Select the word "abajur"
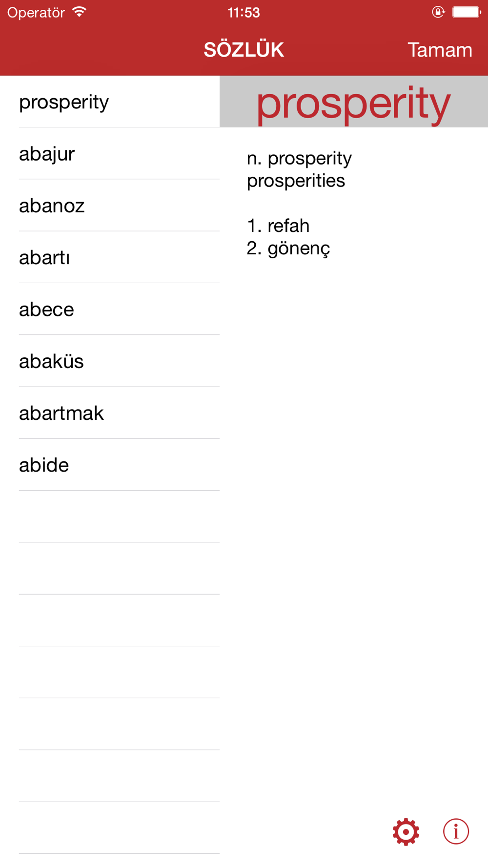 47,154
